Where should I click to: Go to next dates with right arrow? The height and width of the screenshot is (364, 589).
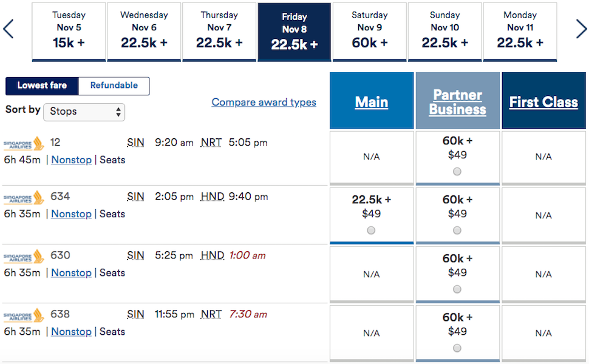581,29
